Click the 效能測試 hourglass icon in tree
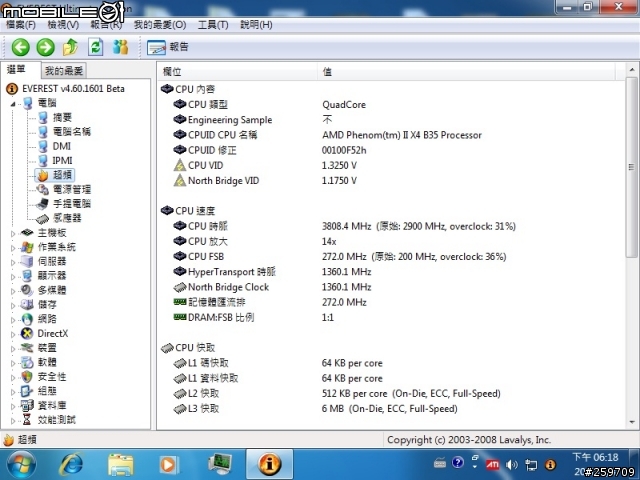Image resolution: width=640 pixels, height=480 pixels. coord(27,420)
